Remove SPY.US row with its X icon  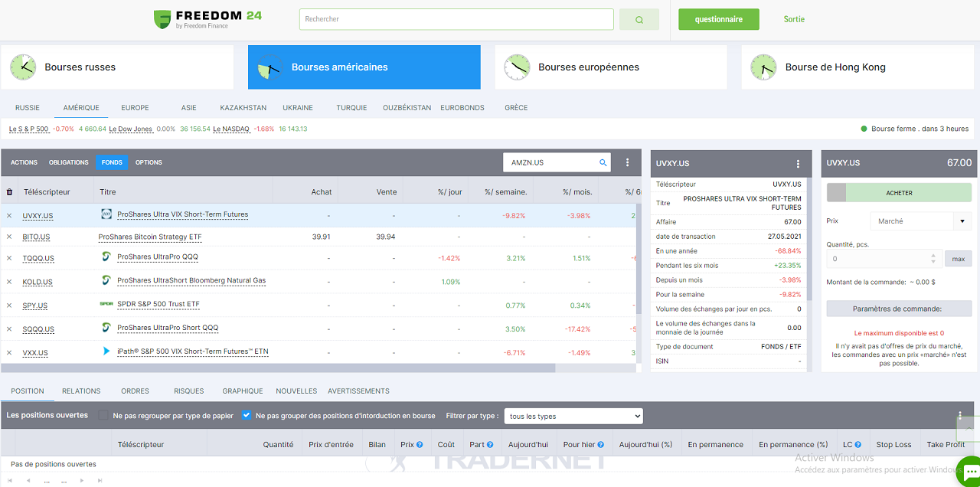(x=9, y=306)
